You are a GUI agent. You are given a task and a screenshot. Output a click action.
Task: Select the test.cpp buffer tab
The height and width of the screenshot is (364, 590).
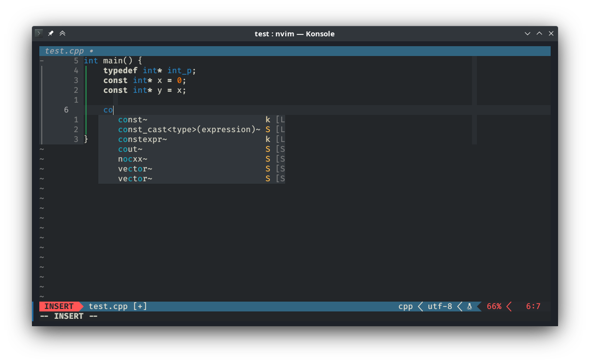[69, 51]
